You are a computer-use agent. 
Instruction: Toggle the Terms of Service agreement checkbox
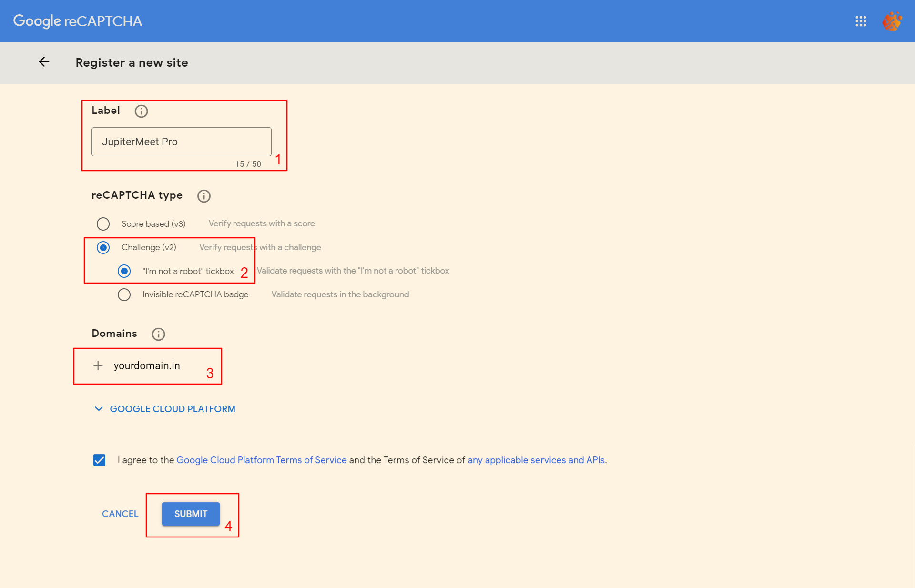pos(99,460)
